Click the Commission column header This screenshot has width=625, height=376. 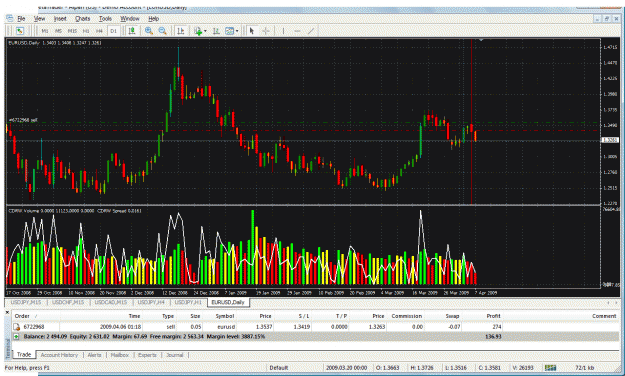tap(407, 316)
